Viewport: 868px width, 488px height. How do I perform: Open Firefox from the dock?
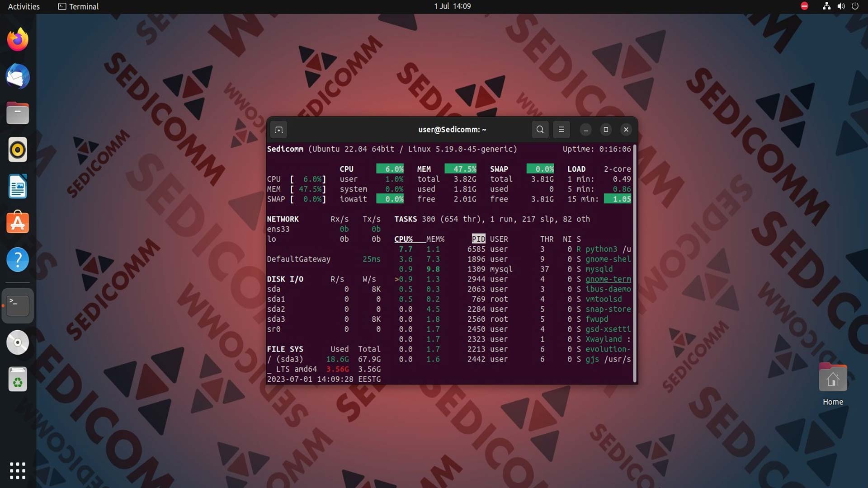18,39
